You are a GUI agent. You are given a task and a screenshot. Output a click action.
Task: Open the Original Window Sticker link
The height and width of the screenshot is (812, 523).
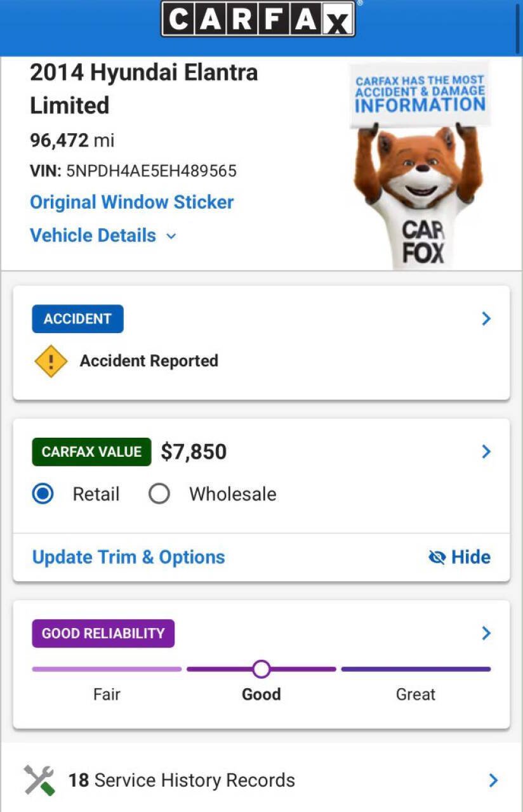tap(132, 202)
